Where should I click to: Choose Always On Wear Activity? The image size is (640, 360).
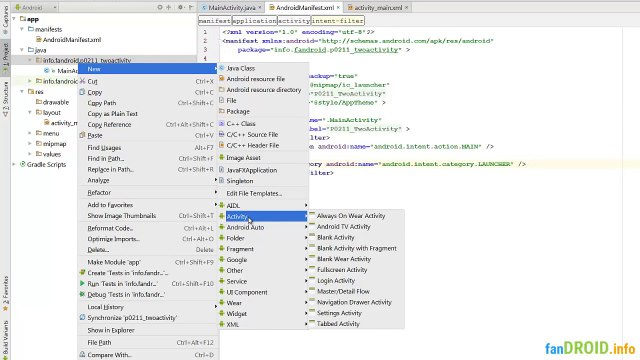(356, 216)
